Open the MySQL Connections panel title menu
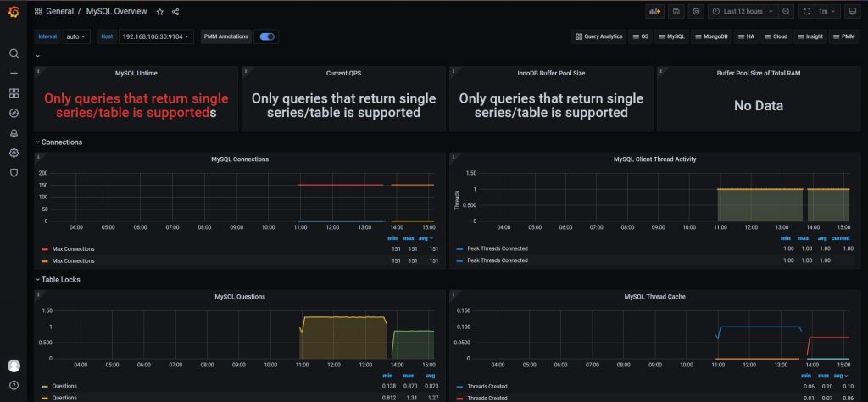The height and width of the screenshot is (402, 868). pyautogui.click(x=240, y=159)
